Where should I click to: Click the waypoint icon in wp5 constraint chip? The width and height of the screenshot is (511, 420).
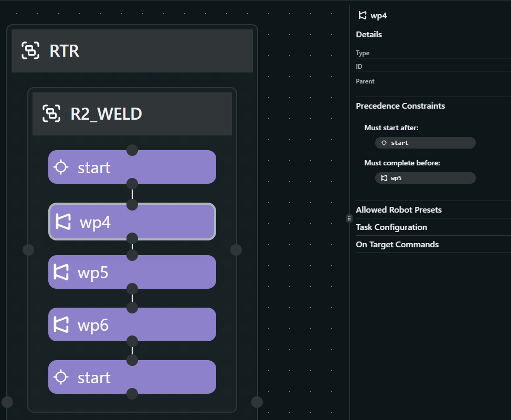pyautogui.click(x=384, y=178)
